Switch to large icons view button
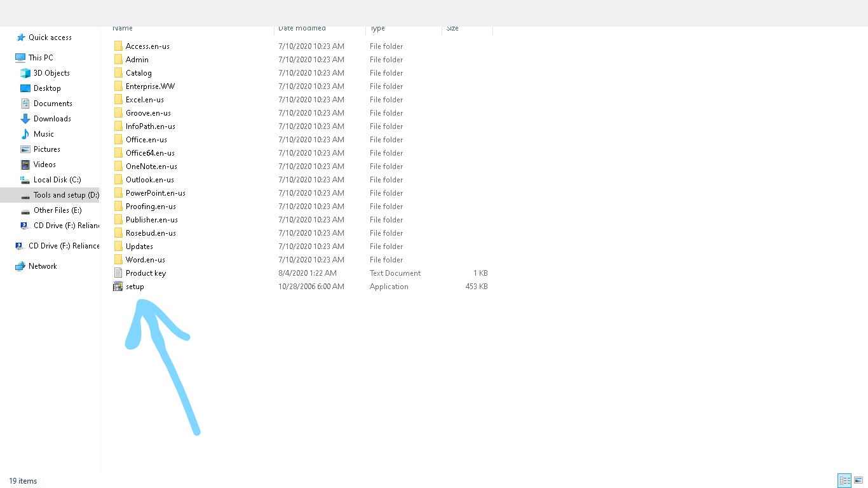Viewport: 868px width, 488px height. coord(858,481)
